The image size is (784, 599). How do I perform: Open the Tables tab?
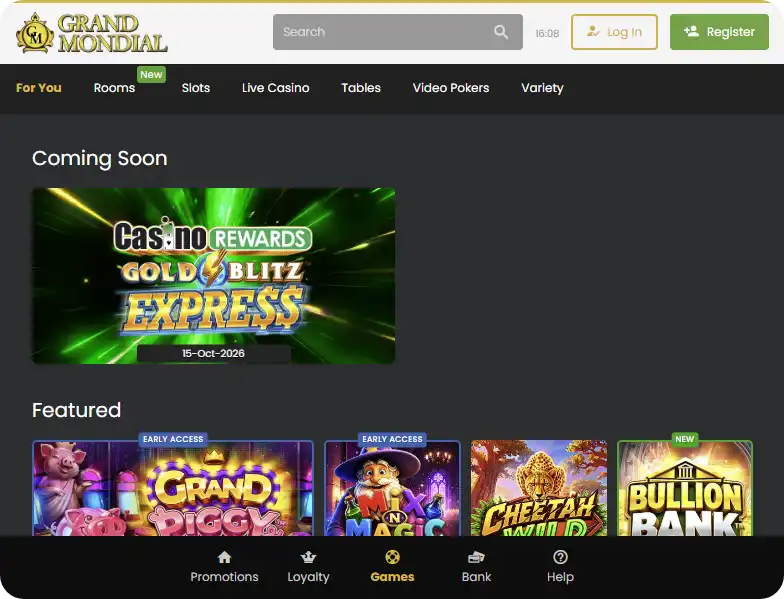coord(361,88)
